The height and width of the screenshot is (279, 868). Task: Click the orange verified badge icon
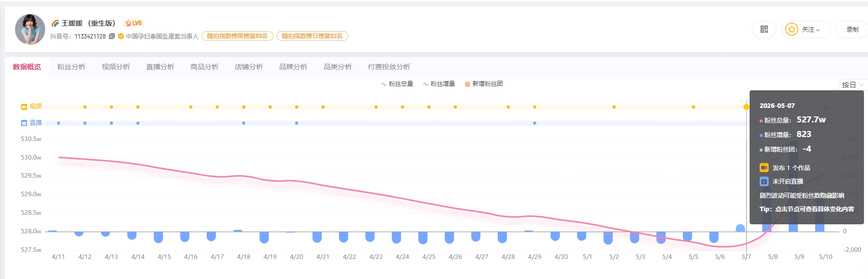(121, 36)
